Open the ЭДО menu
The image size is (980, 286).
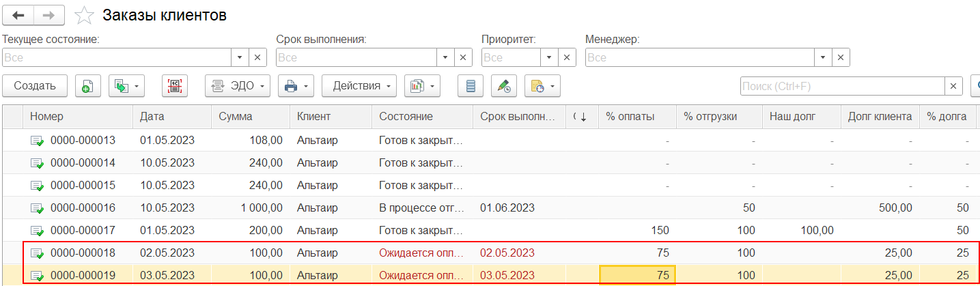tap(237, 86)
